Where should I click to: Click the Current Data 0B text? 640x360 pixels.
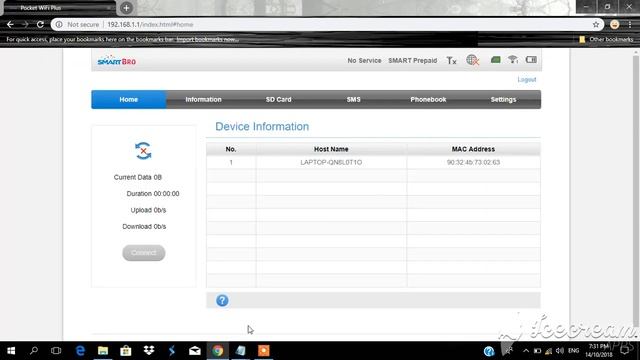(x=138, y=177)
